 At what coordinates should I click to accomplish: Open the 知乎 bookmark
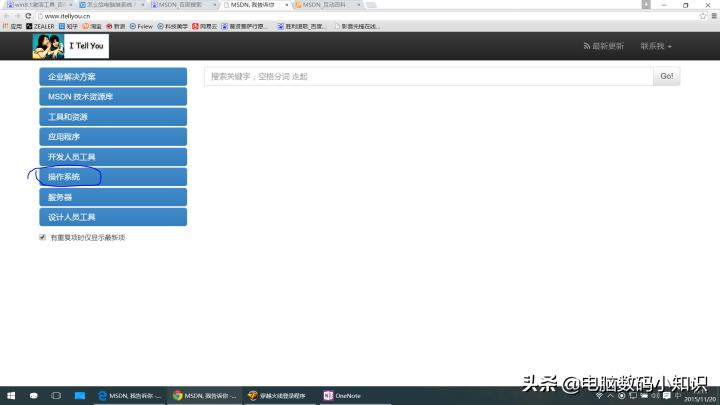click(x=68, y=26)
